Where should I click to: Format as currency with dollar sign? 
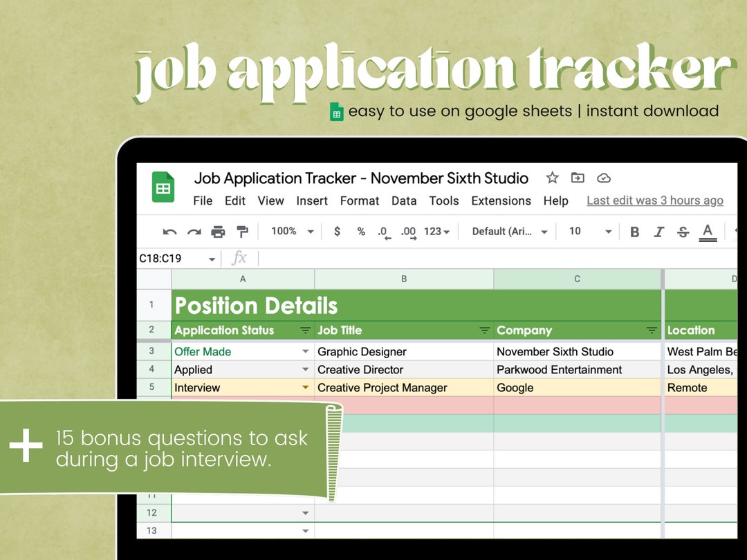coord(338,232)
